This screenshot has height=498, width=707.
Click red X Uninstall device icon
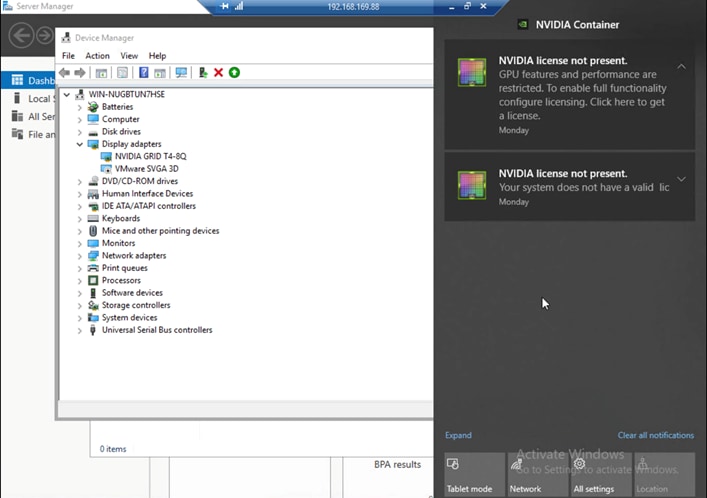(x=218, y=73)
